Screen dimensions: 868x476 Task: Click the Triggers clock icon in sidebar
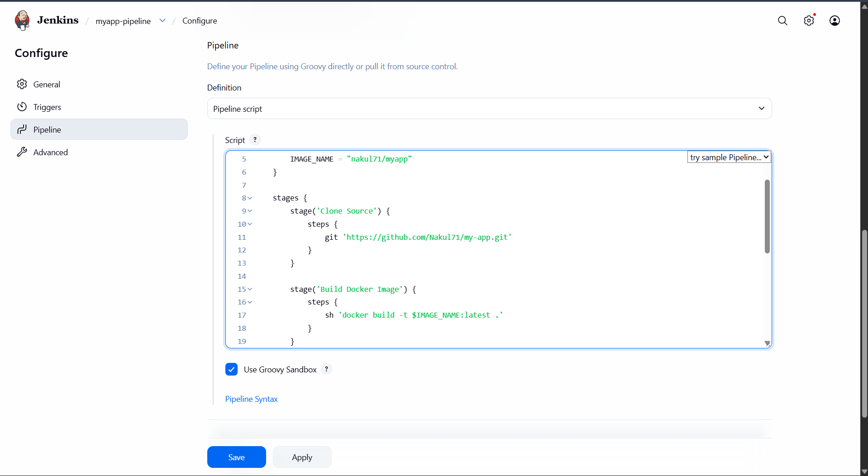coord(22,107)
